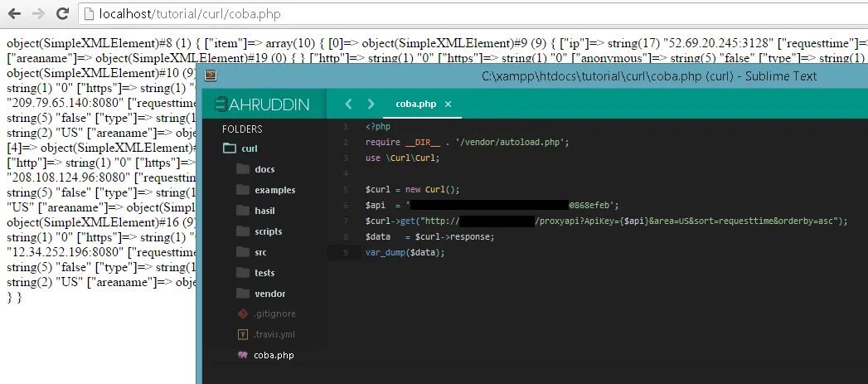Go to the previous tab with the left chevron
Screen dimensions: 868x384
pos(348,105)
